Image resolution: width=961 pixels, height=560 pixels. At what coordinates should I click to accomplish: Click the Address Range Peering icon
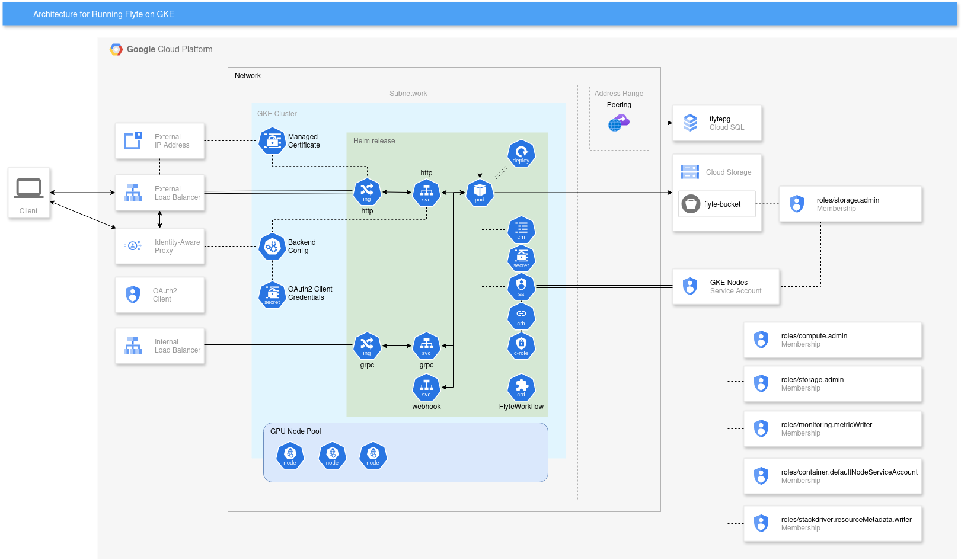(618, 123)
